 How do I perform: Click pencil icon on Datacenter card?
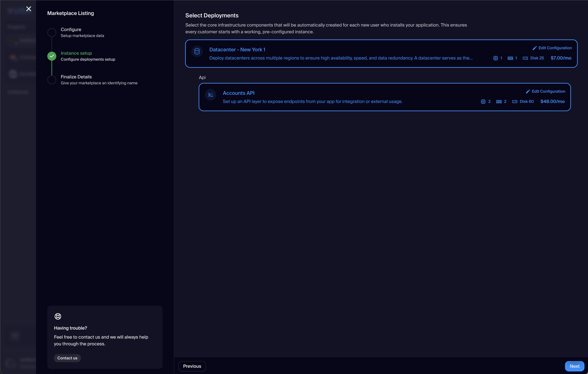click(x=534, y=48)
